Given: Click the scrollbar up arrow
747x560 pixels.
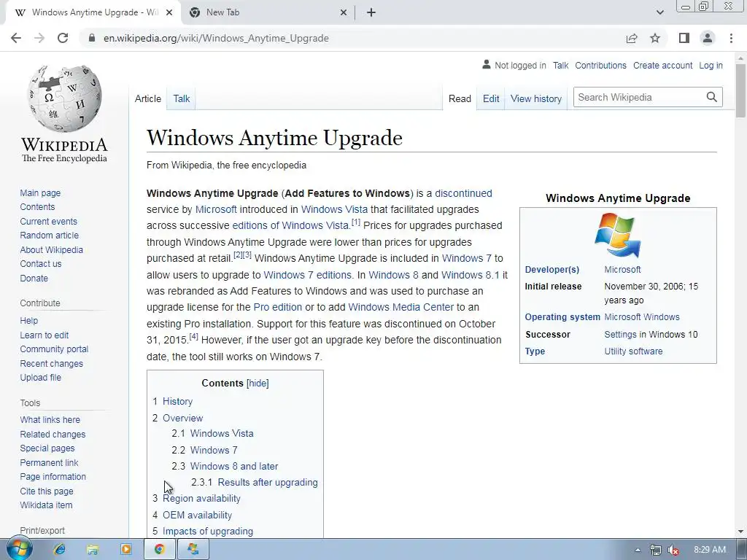Looking at the screenshot, I should coord(740,58).
